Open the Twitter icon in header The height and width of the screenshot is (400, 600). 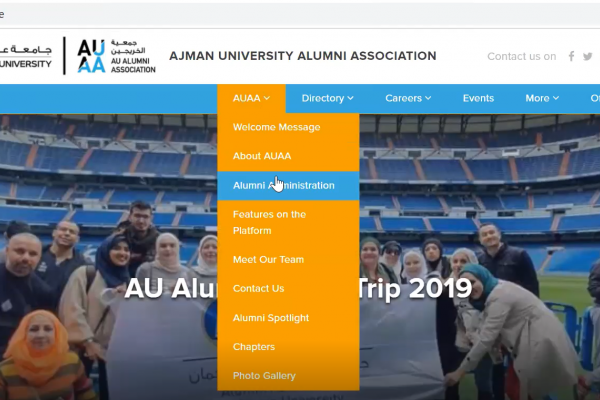(x=588, y=56)
